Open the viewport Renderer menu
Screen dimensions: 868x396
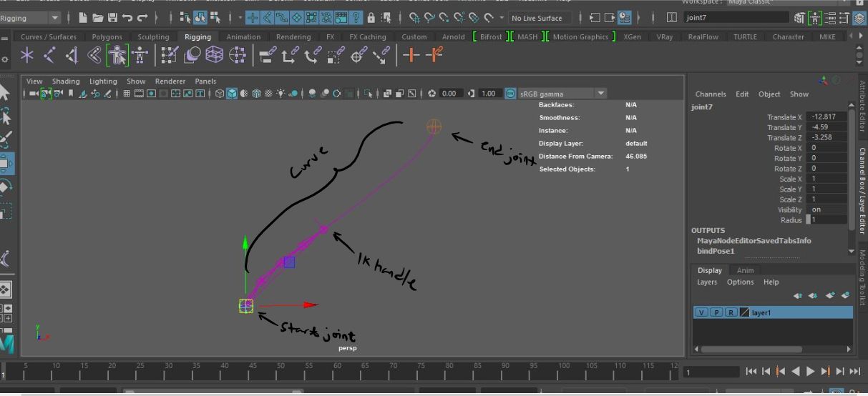170,81
